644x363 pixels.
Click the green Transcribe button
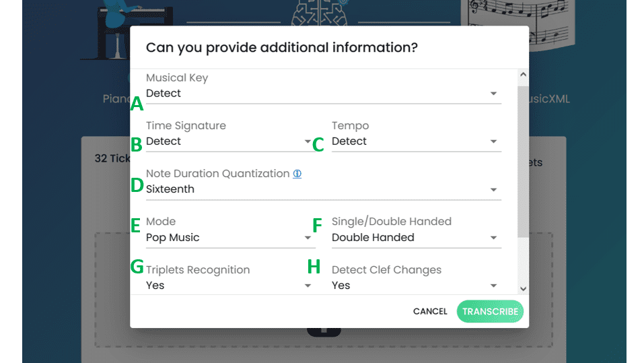coord(490,312)
